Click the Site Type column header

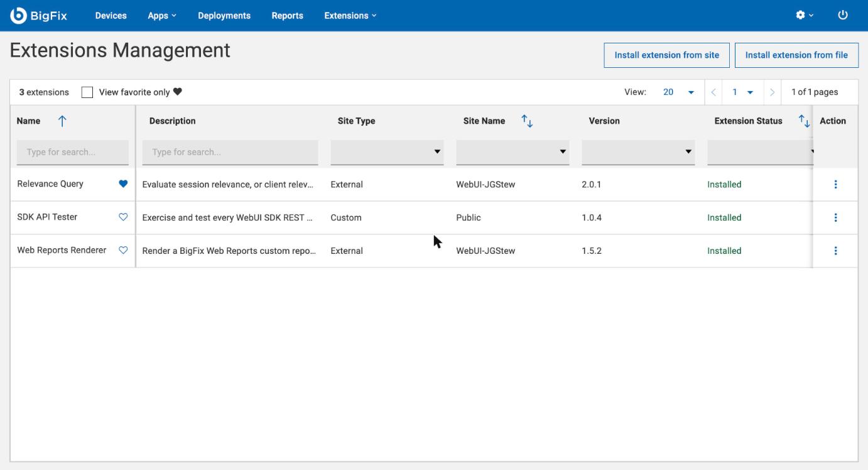point(356,121)
